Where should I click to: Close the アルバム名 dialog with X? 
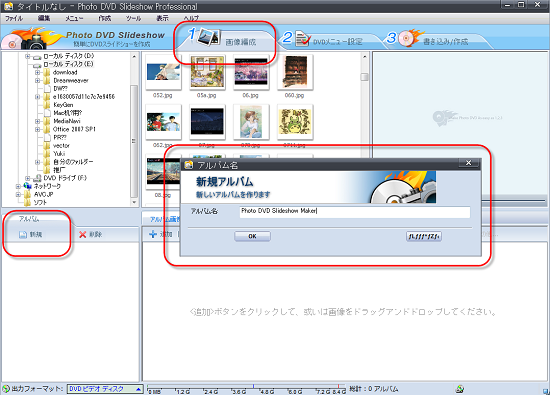(x=469, y=163)
